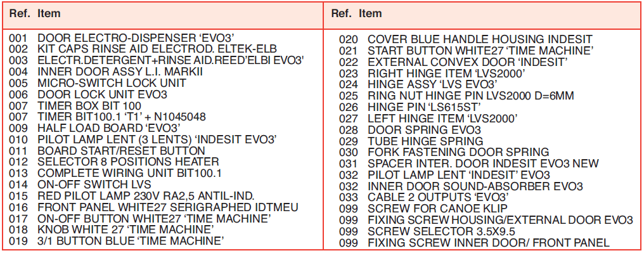Click KNOB WHITE 27 'TIME MACHINE' entry
This screenshot has width=644, height=253.
[x=112, y=228]
